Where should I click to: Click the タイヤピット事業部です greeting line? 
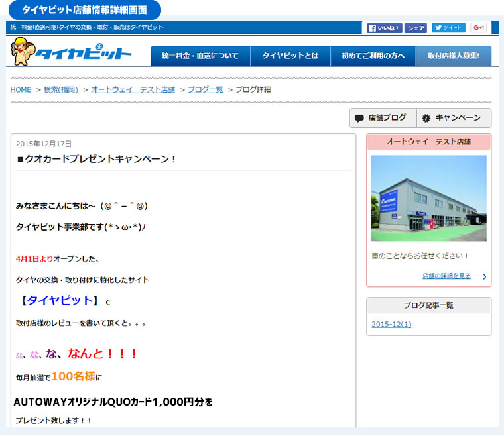81,227
